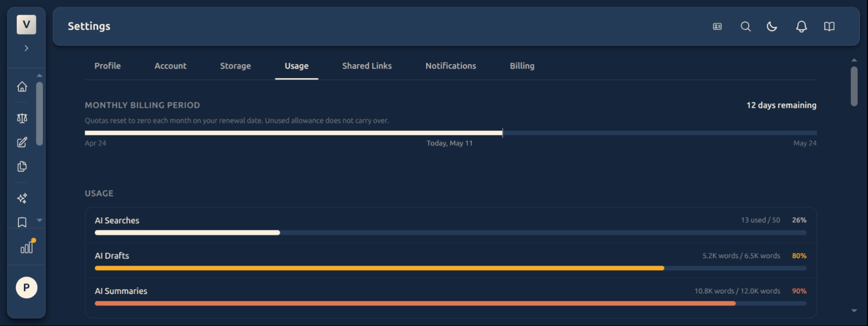
Task: Click the search magnifier icon in header
Action: click(746, 26)
